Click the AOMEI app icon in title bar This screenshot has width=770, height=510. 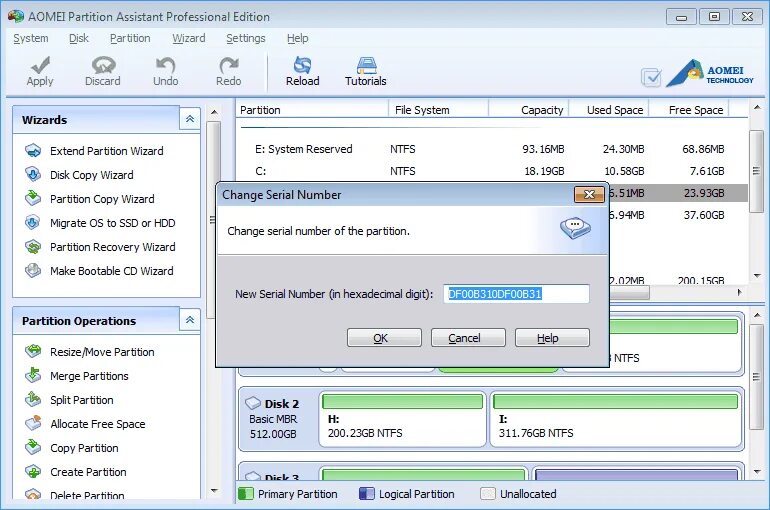pos(15,16)
